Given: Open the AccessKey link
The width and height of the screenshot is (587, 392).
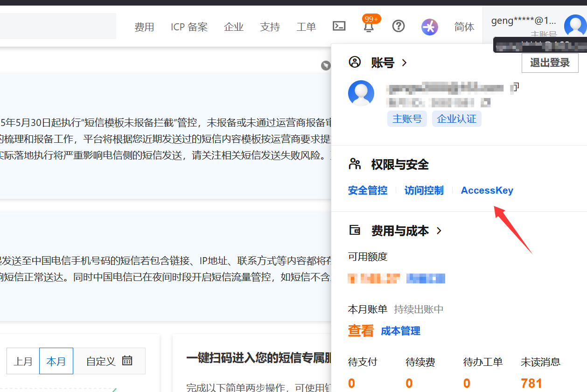Looking at the screenshot, I should tap(487, 190).
